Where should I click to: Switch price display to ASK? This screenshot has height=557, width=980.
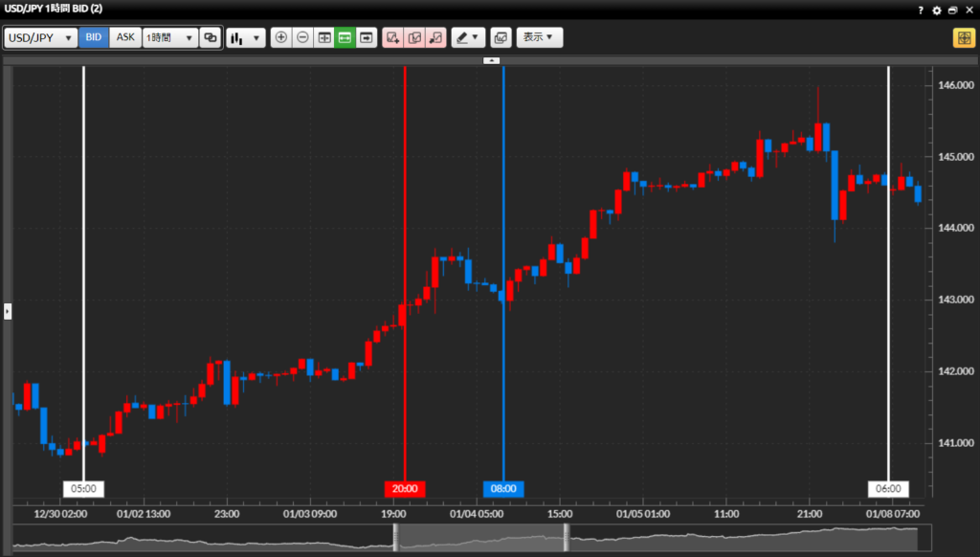(x=125, y=37)
